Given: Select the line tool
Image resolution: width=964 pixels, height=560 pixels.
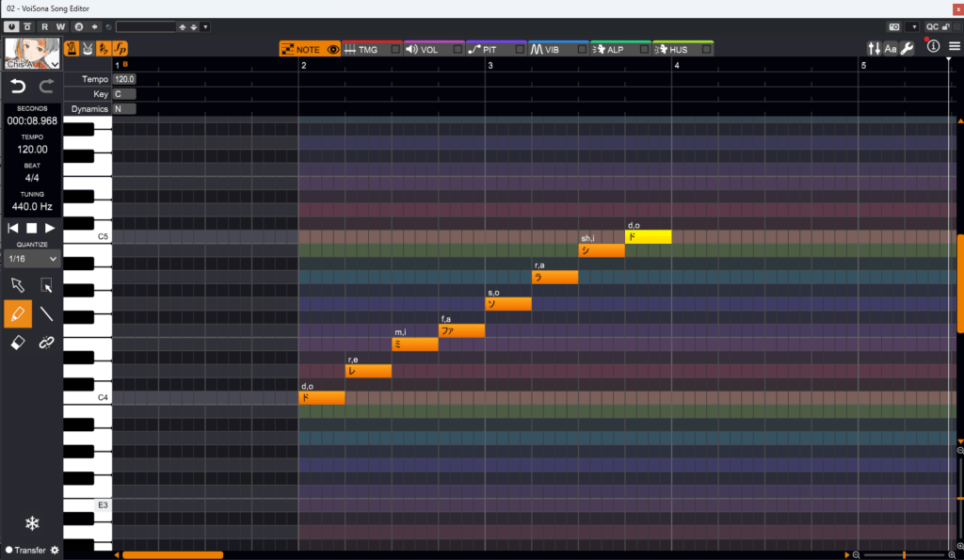Looking at the screenshot, I should tap(46, 314).
